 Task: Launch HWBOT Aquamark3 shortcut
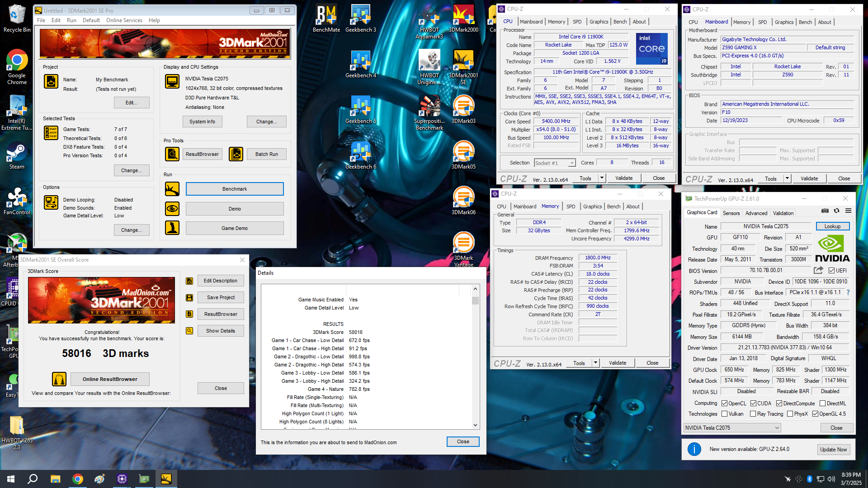[x=429, y=22]
